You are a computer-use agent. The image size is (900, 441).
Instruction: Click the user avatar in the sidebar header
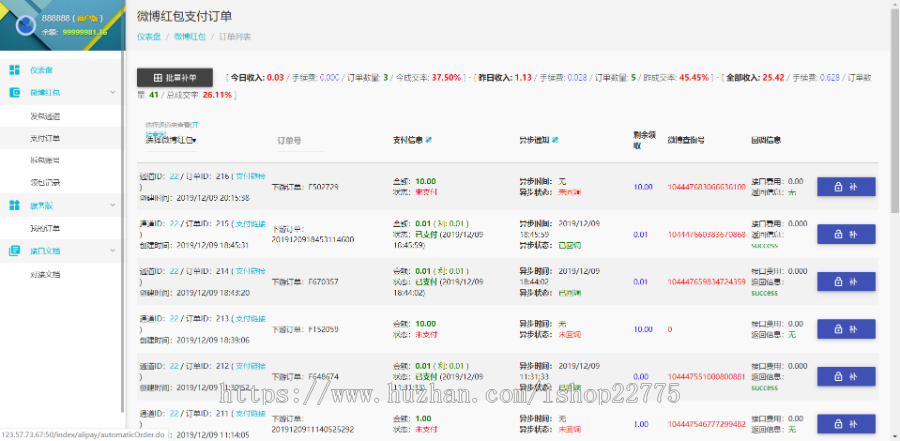[25, 25]
